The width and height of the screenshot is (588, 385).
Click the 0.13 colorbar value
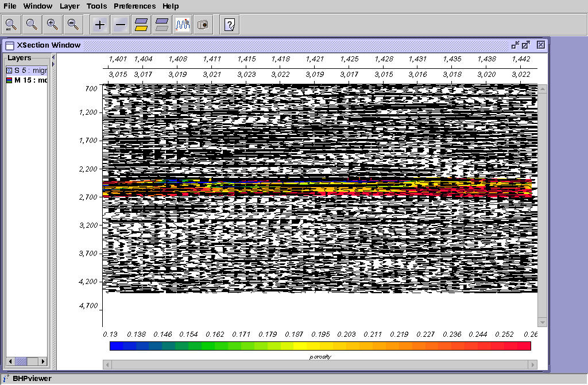point(110,334)
